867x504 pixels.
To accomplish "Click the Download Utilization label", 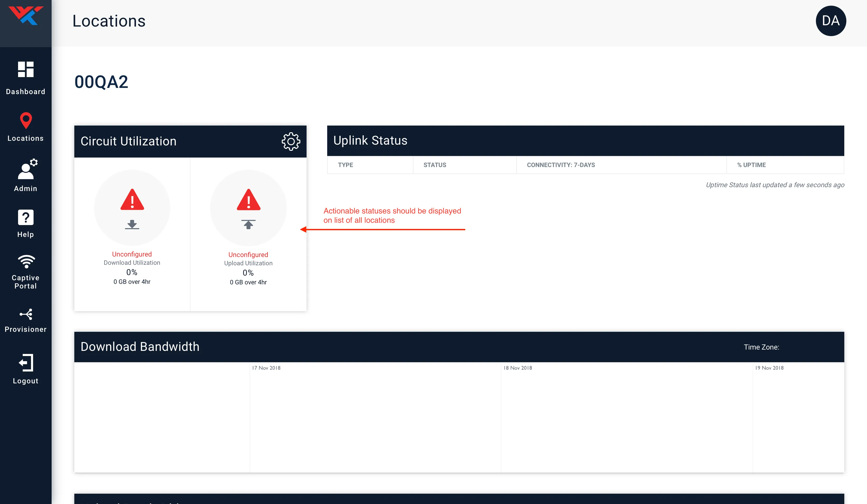I will [132, 263].
